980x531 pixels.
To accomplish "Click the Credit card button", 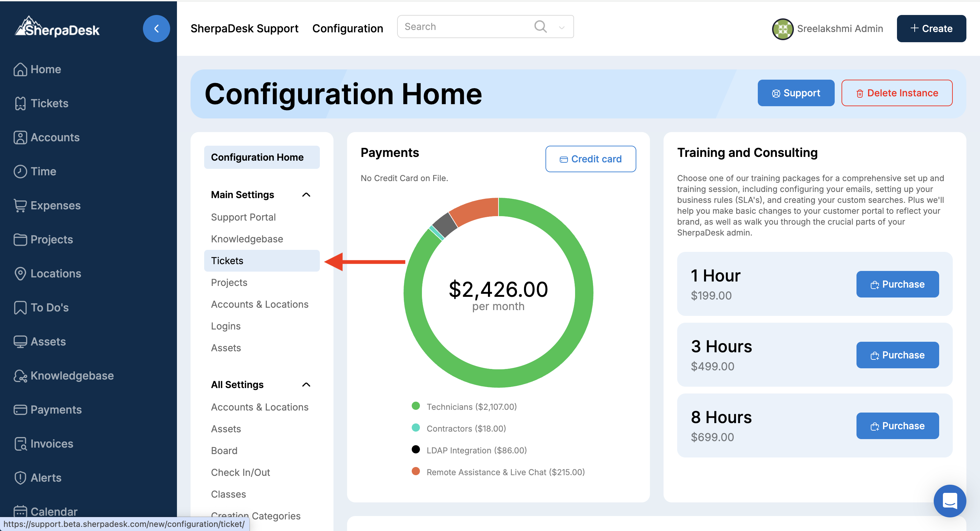I will pos(590,159).
